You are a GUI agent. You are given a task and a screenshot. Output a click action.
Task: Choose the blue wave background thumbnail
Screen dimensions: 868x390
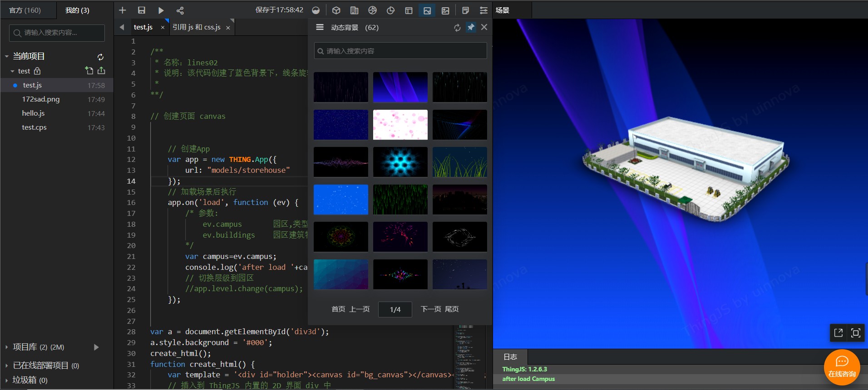(400, 87)
